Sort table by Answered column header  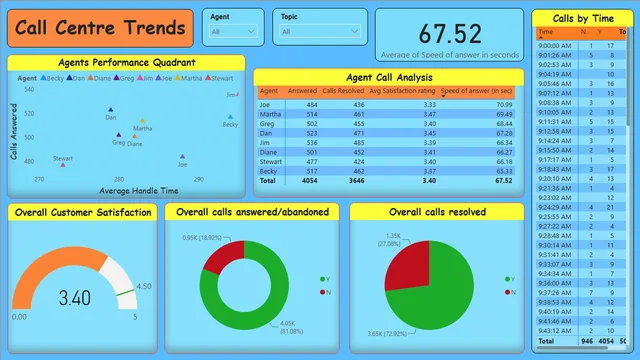[302, 91]
